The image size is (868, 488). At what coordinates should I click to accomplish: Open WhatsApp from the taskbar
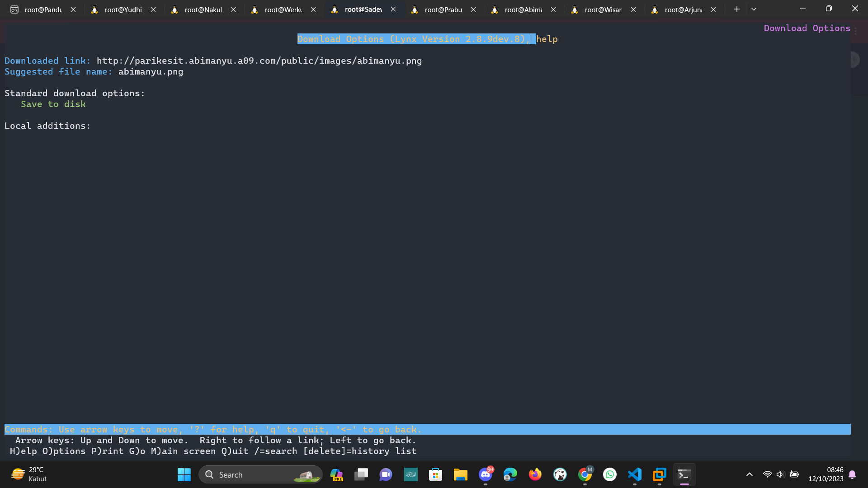610,474
